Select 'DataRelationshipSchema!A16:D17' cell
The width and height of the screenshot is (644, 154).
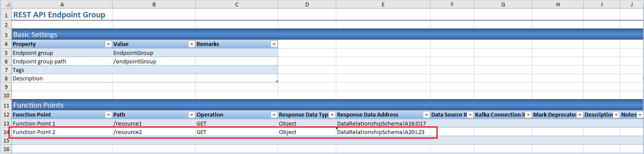383,123
